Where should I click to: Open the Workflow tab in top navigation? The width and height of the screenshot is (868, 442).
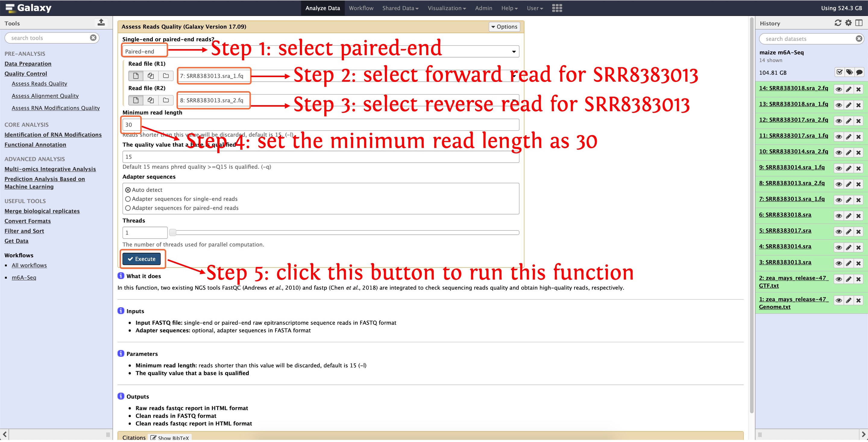[x=361, y=8]
